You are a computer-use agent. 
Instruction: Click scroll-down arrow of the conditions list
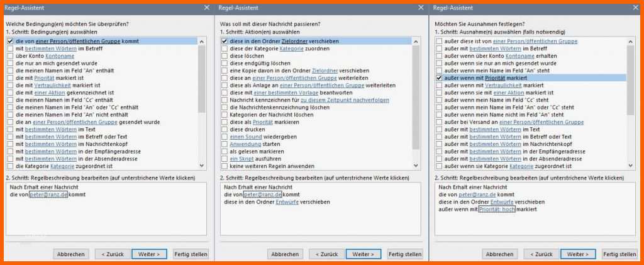(x=202, y=165)
